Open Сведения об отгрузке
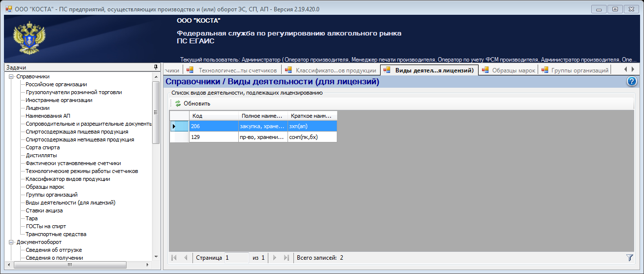Viewport: 644px width, 274px height. pyautogui.click(x=54, y=250)
